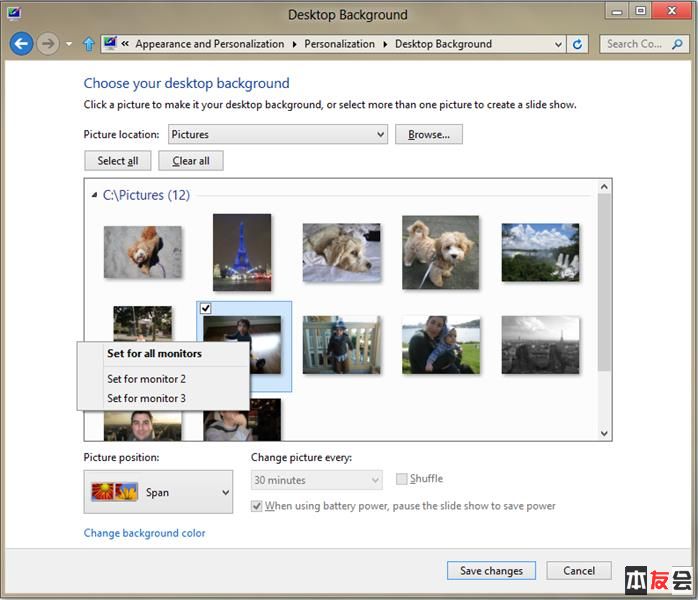Expand arrow after Personalization breadcrumb

point(385,44)
